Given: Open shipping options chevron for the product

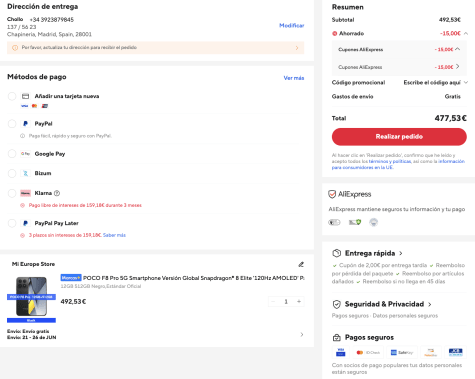Looking at the screenshot, I should pyautogui.click(x=302, y=334).
